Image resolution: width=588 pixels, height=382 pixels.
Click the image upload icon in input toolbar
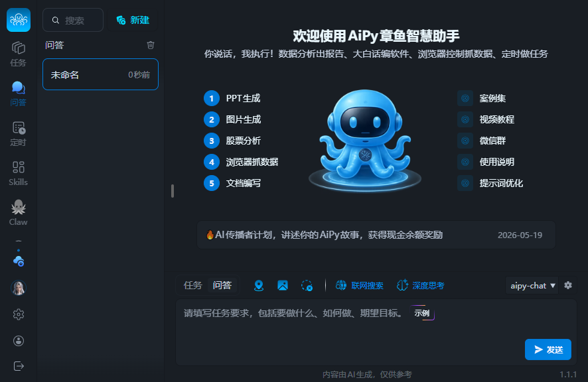283,286
